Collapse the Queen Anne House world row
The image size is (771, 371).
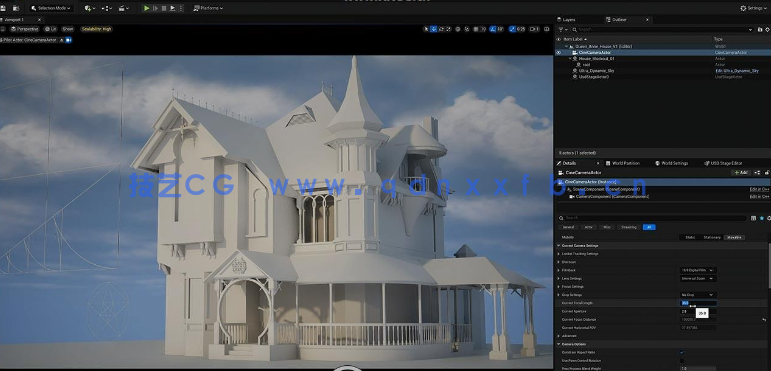coord(566,46)
